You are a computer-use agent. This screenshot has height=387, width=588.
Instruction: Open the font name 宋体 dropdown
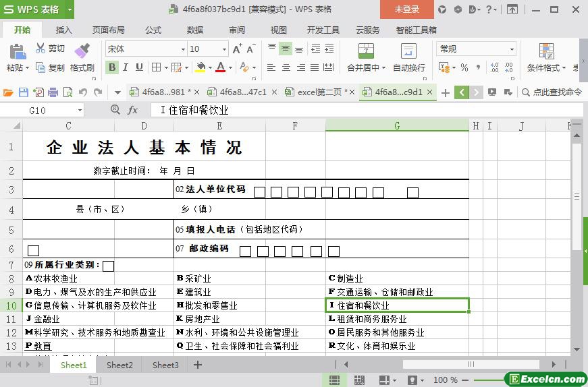coord(182,49)
